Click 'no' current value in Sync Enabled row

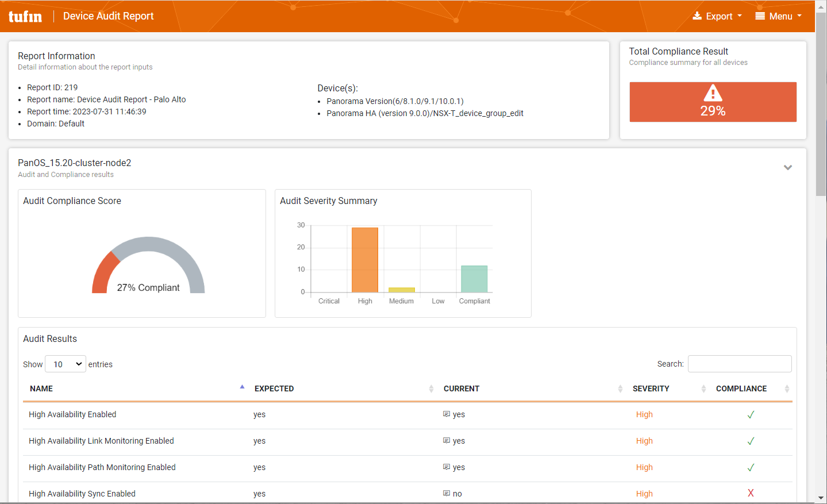pos(457,494)
